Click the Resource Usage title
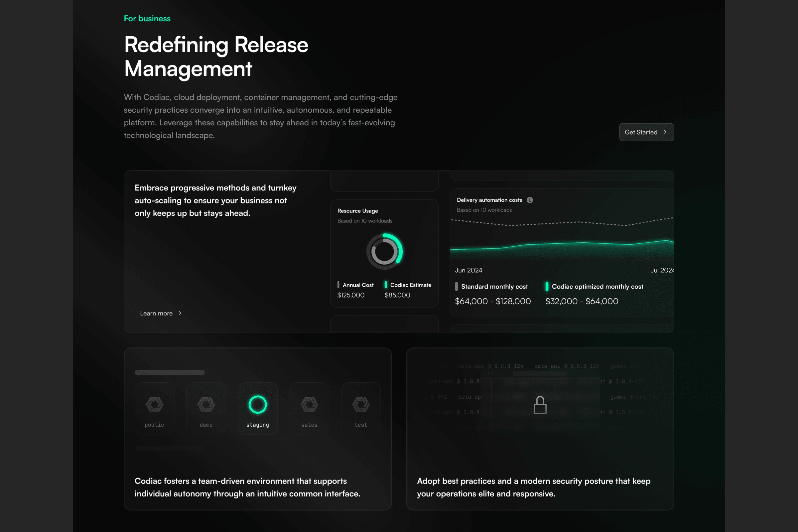This screenshot has height=532, width=798. pyautogui.click(x=358, y=211)
